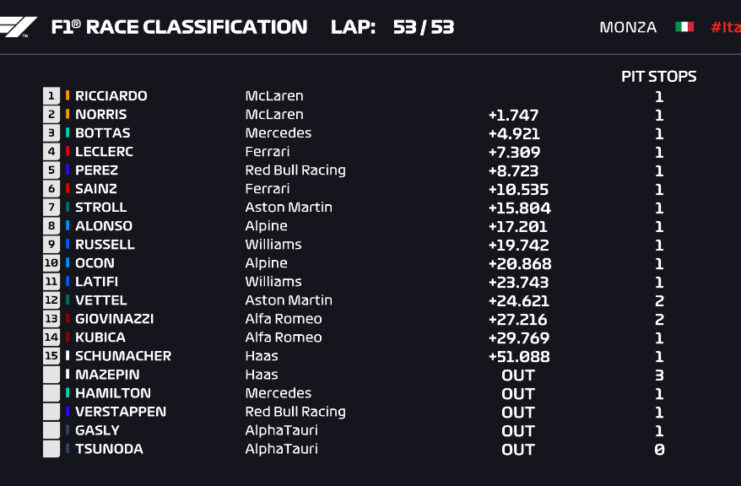Select driver name VERSTAPPEN
The width and height of the screenshot is (741, 486).
120,412
